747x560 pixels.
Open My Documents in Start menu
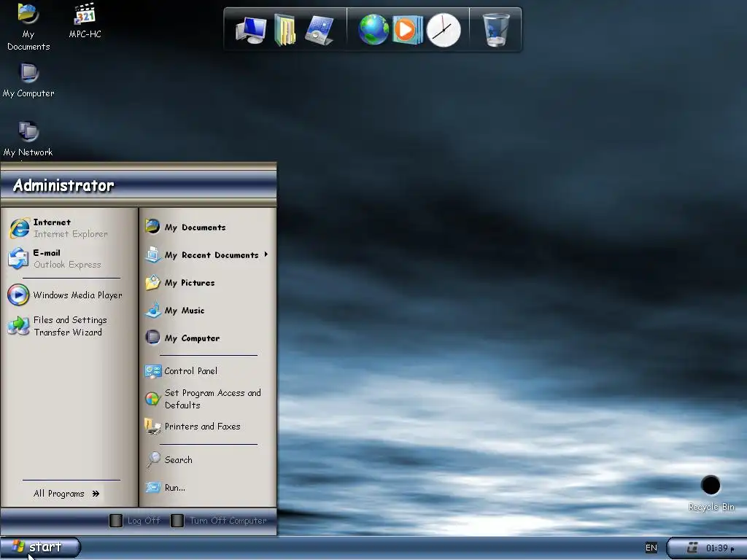[196, 227]
